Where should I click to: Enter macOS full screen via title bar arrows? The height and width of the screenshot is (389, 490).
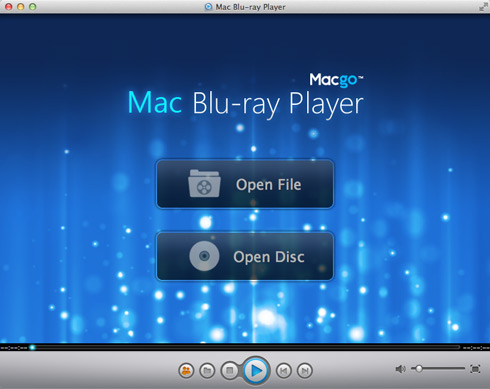coord(483,6)
